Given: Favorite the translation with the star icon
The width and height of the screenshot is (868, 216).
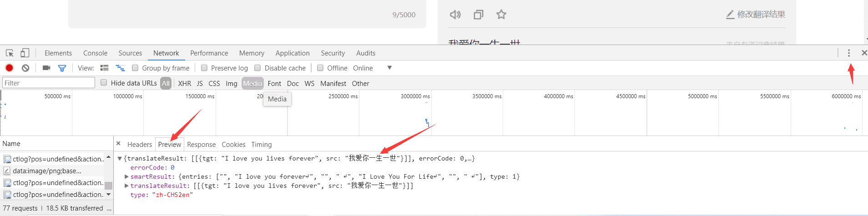Looking at the screenshot, I should click(501, 15).
